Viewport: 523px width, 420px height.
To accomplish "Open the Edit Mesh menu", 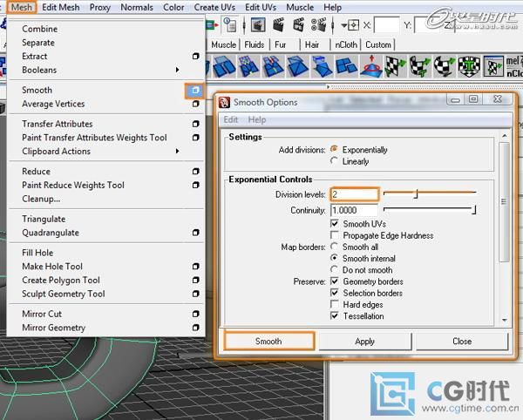I will tap(61, 7).
